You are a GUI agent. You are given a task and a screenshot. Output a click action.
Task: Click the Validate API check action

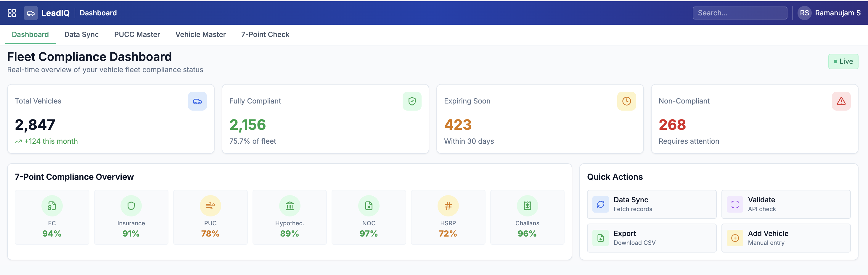click(786, 204)
